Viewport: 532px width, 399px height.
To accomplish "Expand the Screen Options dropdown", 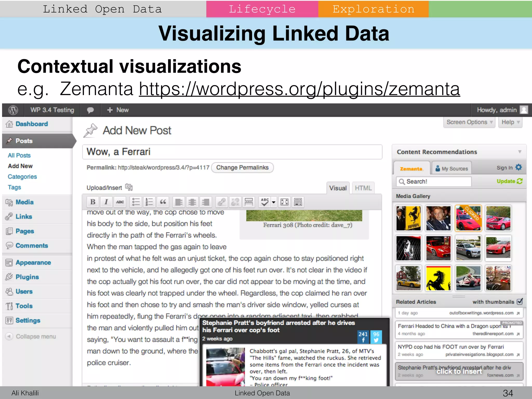I will click(x=469, y=122).
